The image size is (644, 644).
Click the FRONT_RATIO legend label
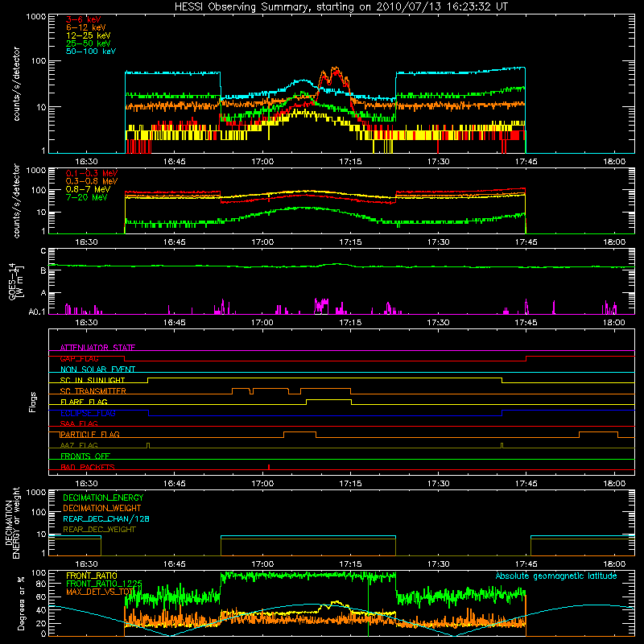pos(92,576)
